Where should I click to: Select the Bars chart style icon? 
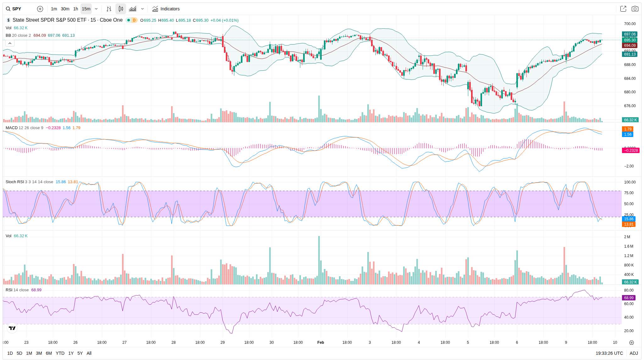(109, 9)
